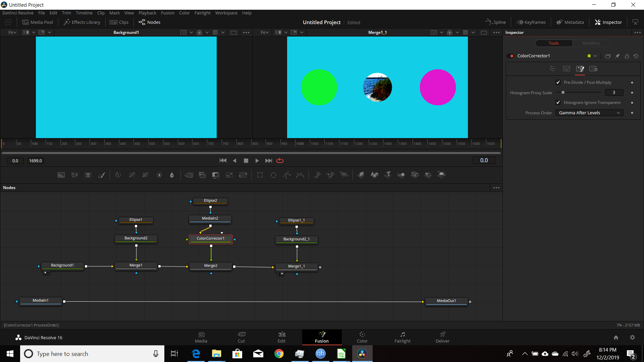
Task: Uncheck Histogram Ignore Transparent checkbox
Action: click(x=558, y=103)
